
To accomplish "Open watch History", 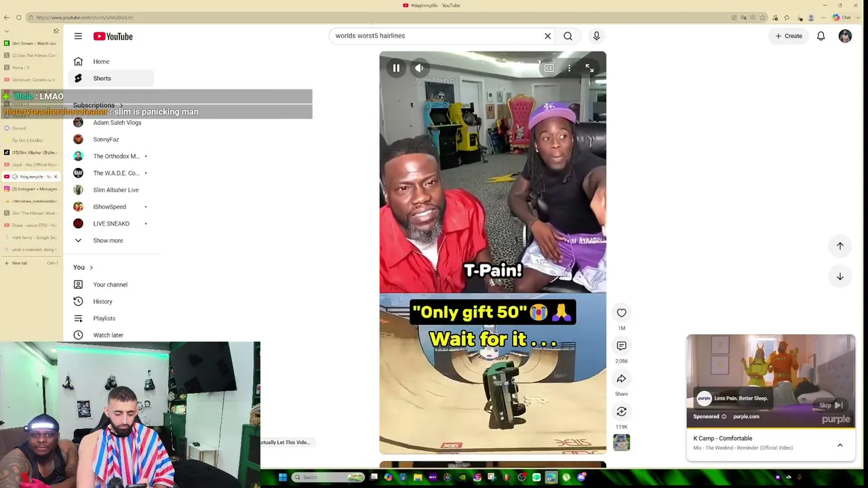I will click(x=112, y=302).
